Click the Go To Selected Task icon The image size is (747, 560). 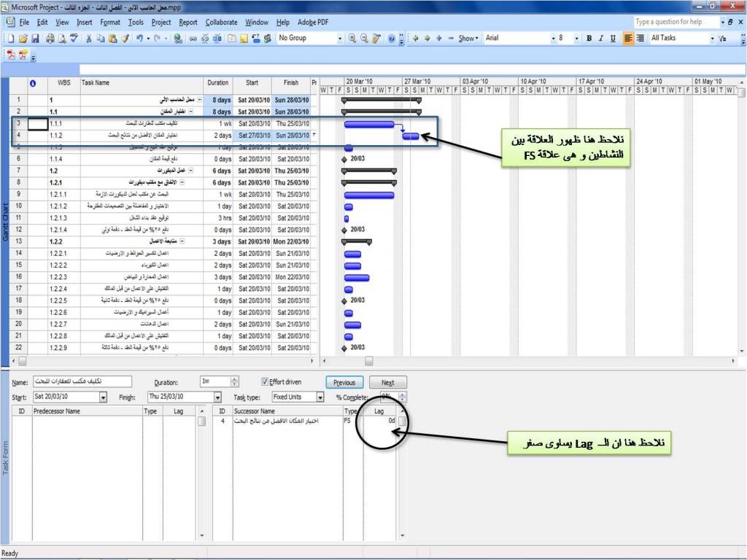click(376, 39)
